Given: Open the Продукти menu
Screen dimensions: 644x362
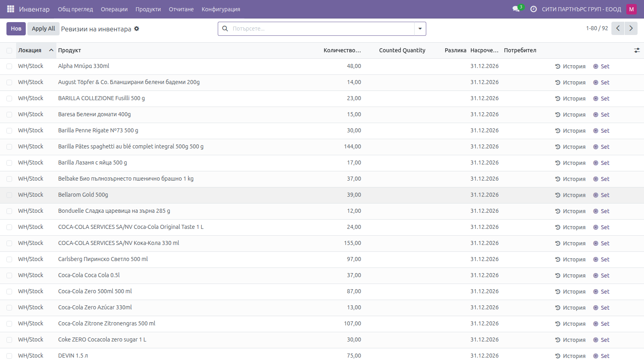Looking at the screenshot, I should 148,9.
